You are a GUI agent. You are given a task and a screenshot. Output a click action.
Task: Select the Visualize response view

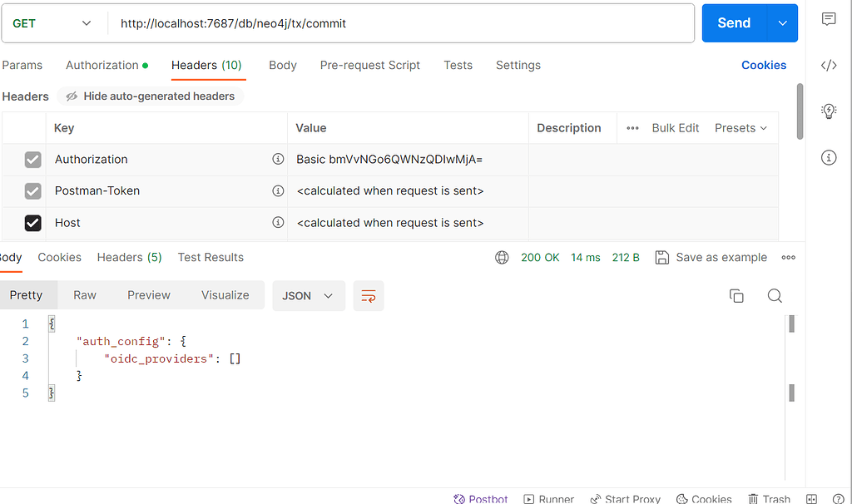click(225, 295)
